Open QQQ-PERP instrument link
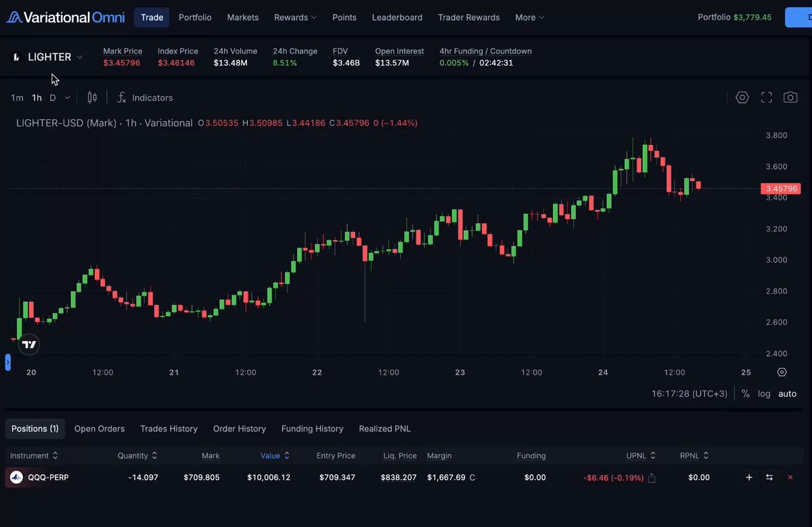Viewport: 812px width, 527px height. [x=48, y=478]
